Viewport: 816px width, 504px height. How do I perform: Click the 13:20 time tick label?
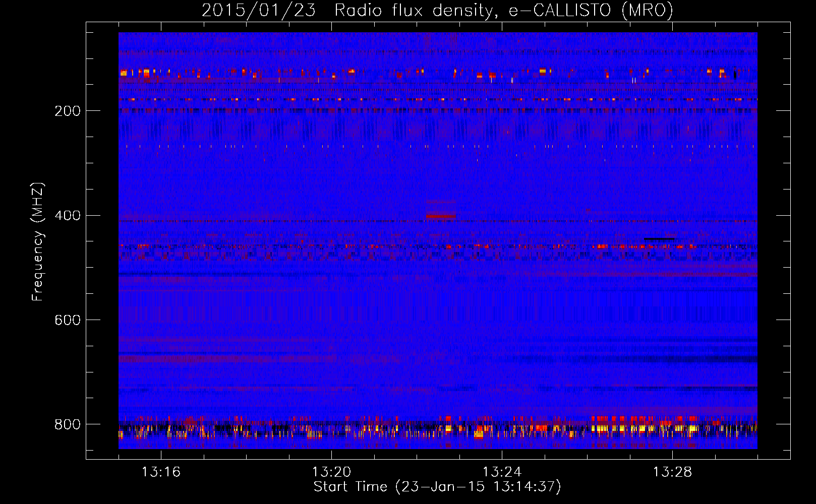point(331,472)
